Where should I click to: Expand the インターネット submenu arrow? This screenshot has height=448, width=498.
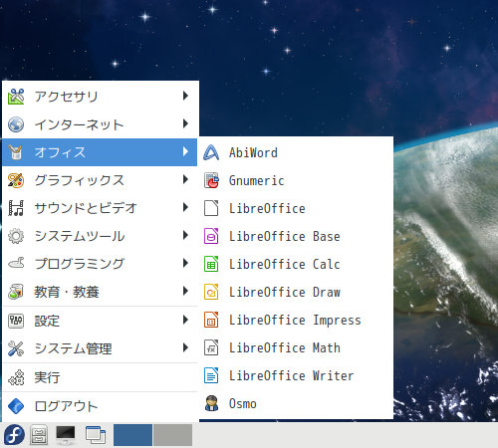click(185, 123)
